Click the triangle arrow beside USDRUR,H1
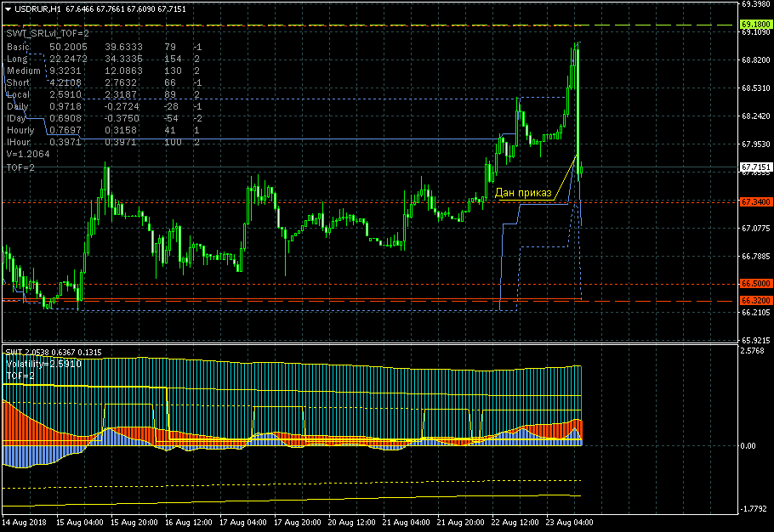Image resolution: width=774 pixels, height=532 pixels. click(x=8, y=8)
